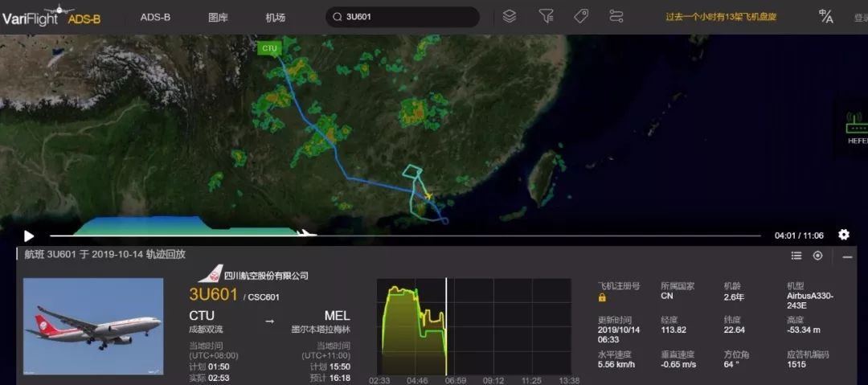The height and width of the screenshot is (385, 868).
Task: Open the Sichuan Airlines aircraft photo
Action: [x=93, y=326]
